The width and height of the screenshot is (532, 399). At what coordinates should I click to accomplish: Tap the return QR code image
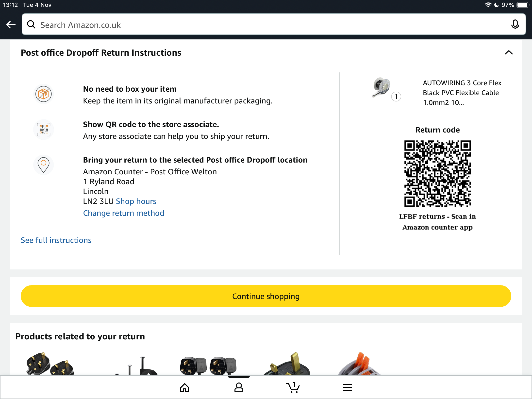[x=437, y=174]
